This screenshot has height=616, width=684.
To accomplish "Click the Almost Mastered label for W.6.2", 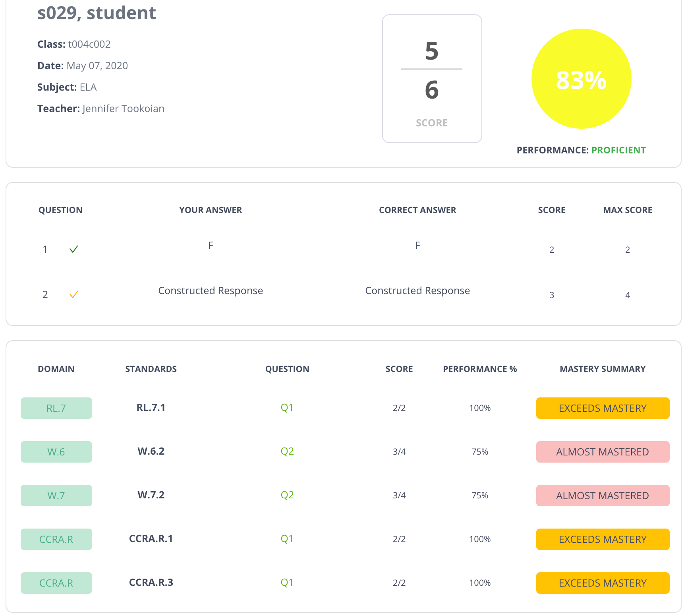I will tap(603, 452).
